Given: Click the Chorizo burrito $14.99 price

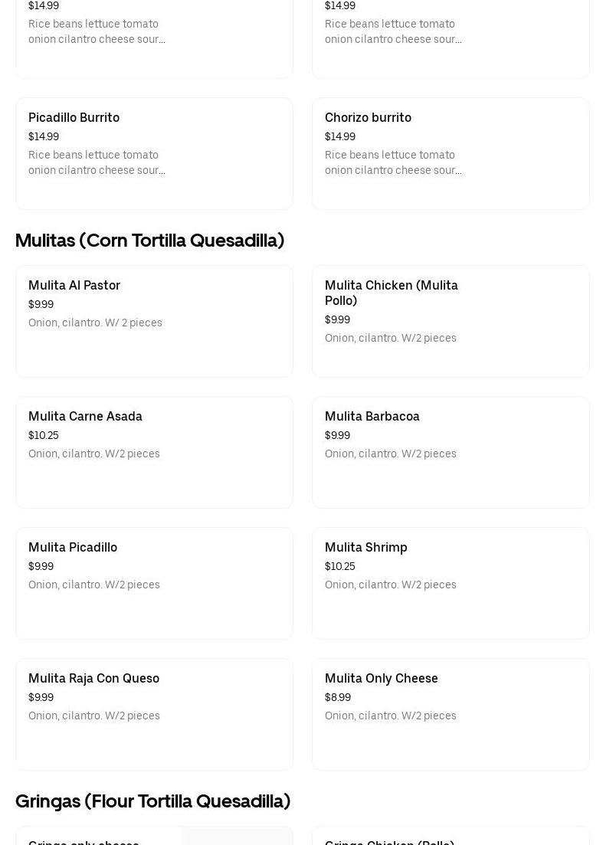Looking at the screenshot, I should [340, 137].
